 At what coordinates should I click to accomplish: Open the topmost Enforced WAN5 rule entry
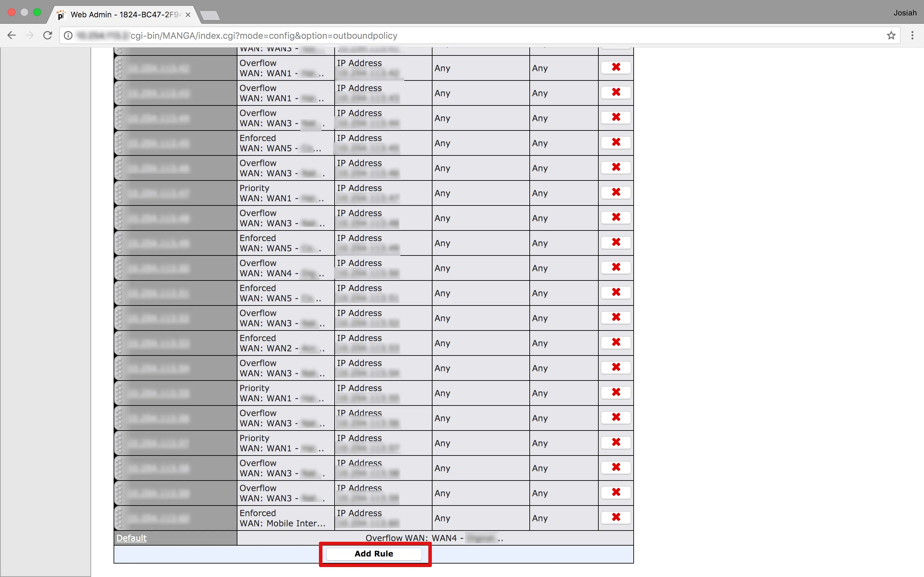click(x=158, y=144)
